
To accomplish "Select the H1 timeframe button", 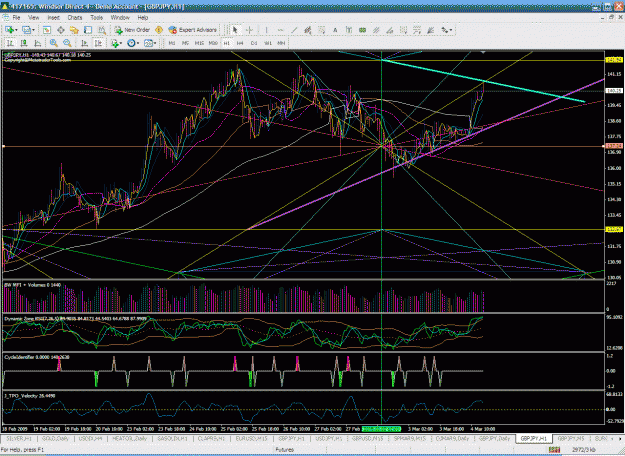I will click(x=226, y=43).
